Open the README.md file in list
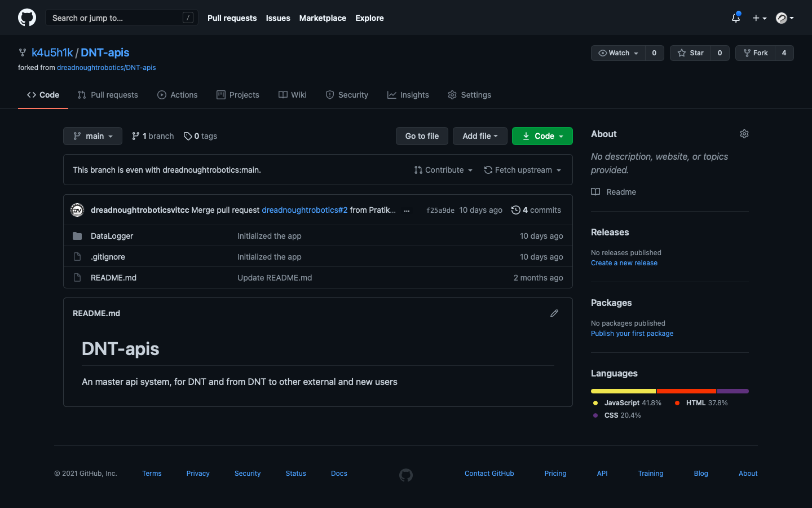The height and width of the screenshot is (508, 812). click(x=113, y=278)
